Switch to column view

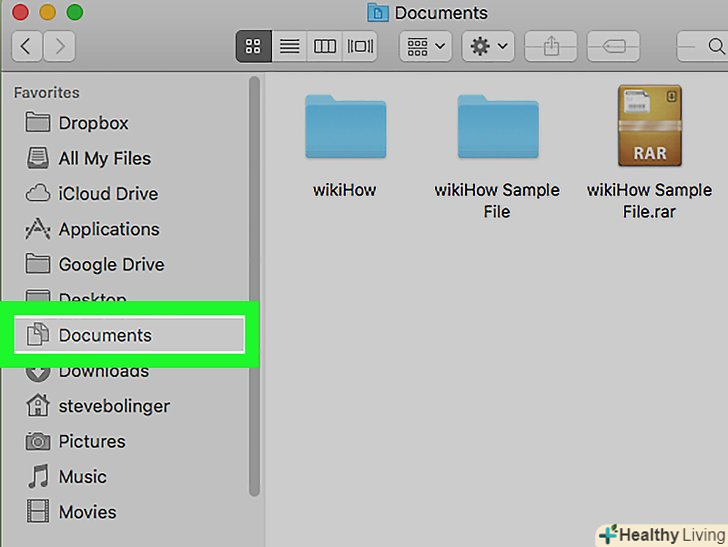click(x=325, y=46)
